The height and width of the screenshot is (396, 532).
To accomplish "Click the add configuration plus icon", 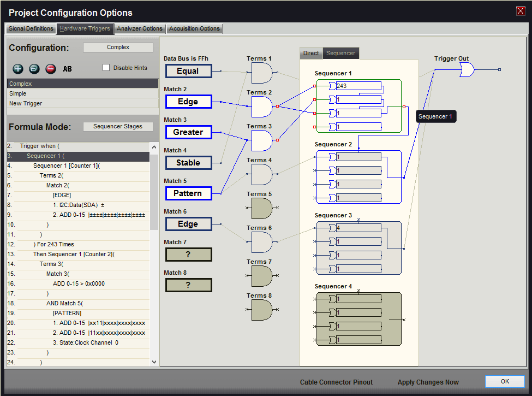I will [17, 69].
